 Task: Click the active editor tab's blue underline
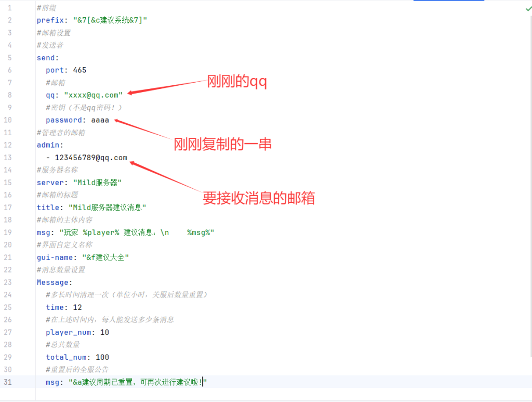click(448, 1)
